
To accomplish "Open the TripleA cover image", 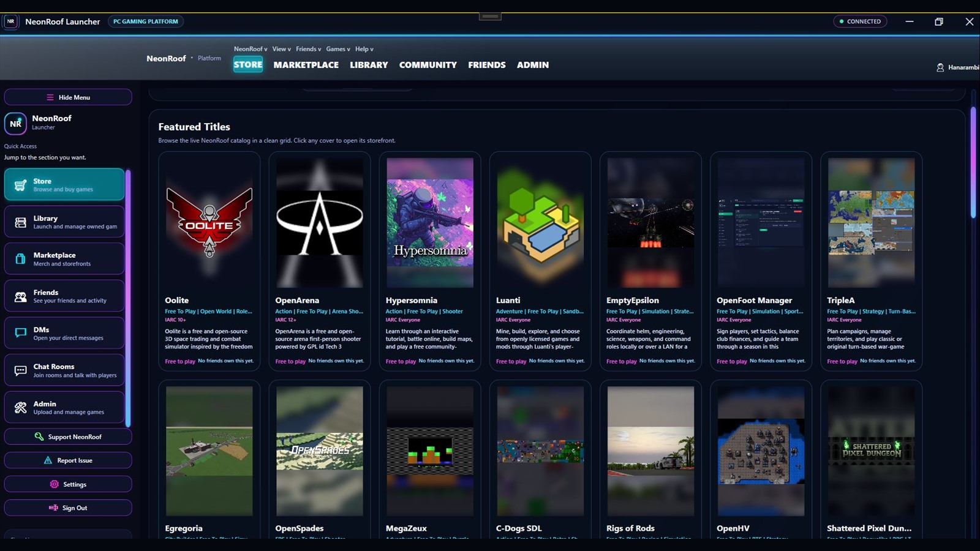I will coord(871,223).
